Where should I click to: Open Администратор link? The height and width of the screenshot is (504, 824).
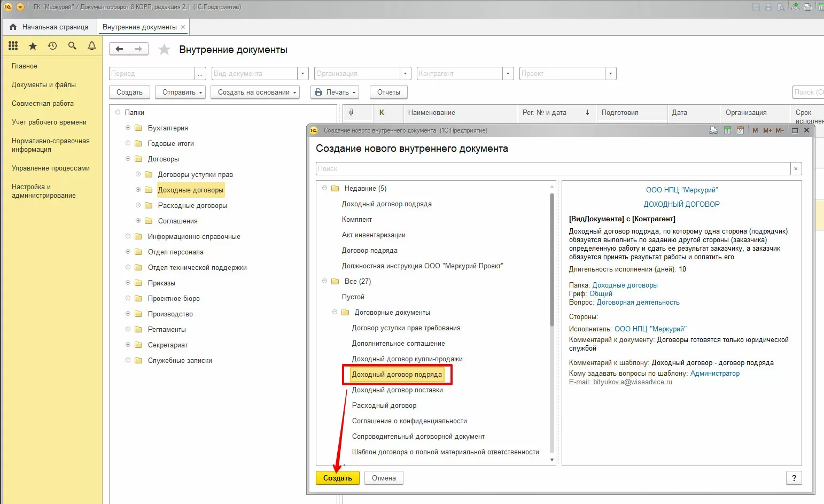pos(715,374)
